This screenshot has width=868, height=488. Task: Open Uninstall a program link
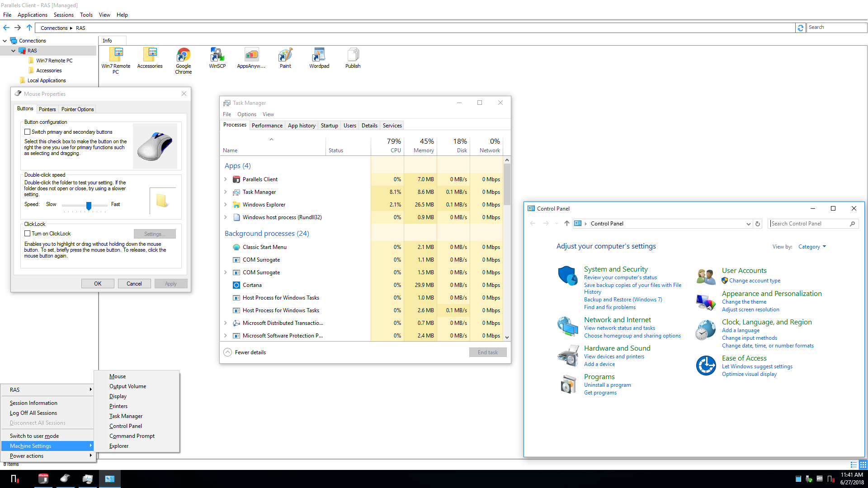[607, 385]
